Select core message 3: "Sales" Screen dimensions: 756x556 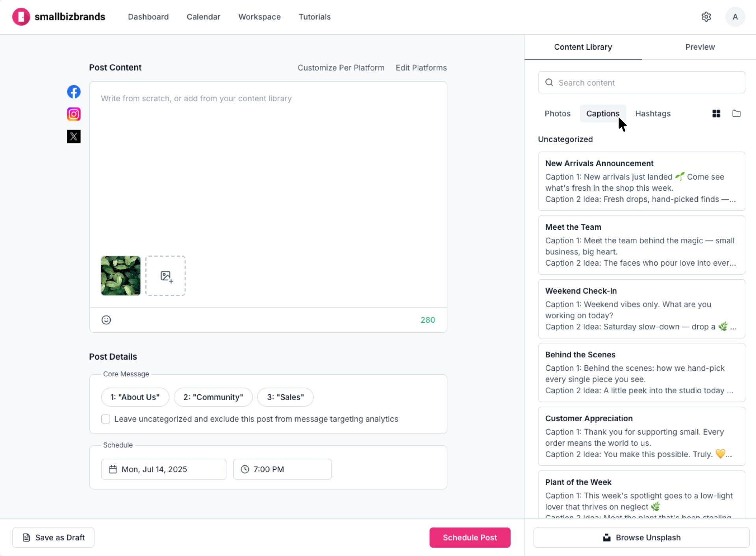285,397
